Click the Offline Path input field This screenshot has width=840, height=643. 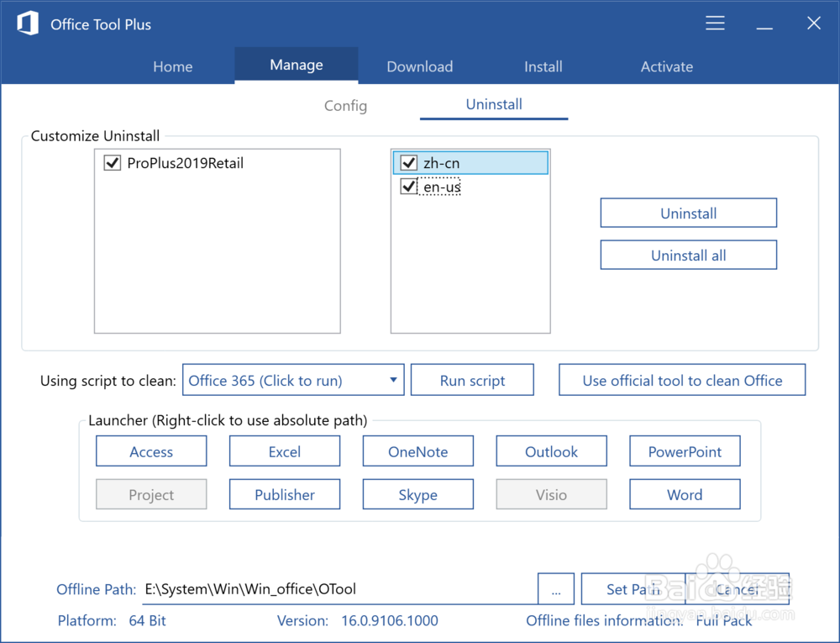click(x=339, y=589)
